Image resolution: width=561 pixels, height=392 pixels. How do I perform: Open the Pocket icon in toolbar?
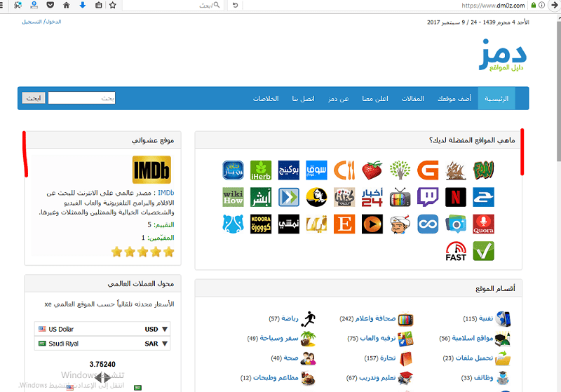click(50, 5)
